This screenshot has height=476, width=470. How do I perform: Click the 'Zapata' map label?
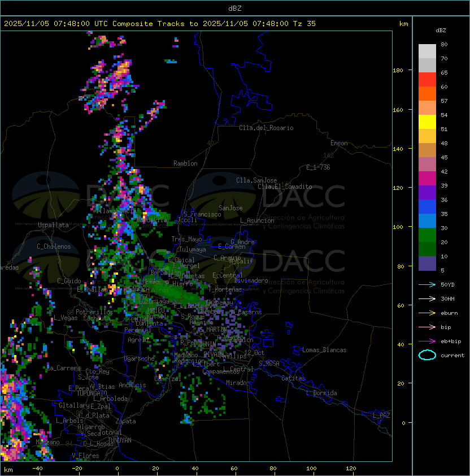[x=125, y=421]
